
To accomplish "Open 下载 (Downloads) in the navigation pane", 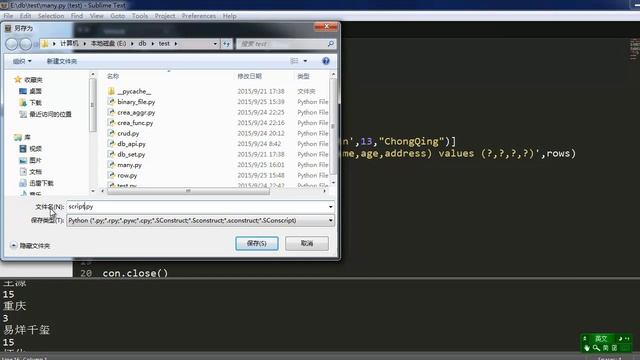I will [30, 102].
